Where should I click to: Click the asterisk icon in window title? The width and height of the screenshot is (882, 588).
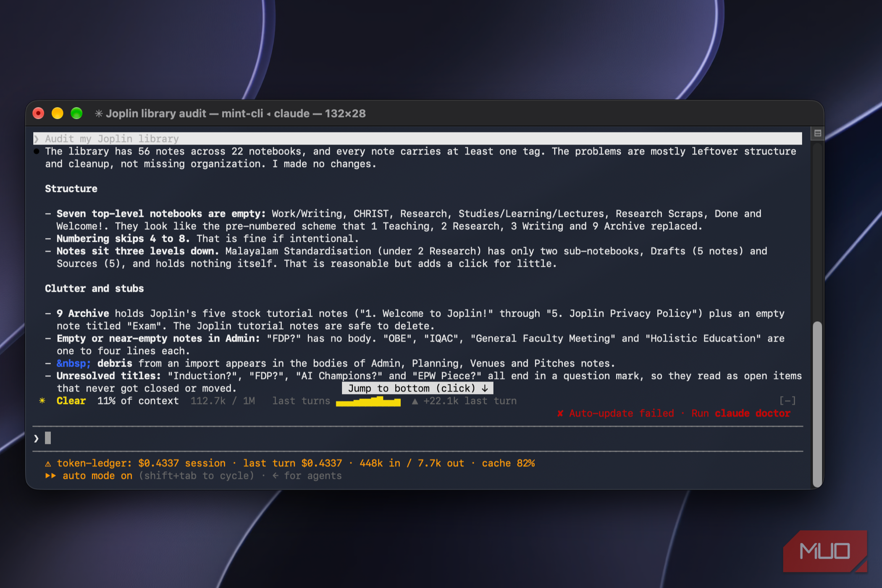coord(99,113)
